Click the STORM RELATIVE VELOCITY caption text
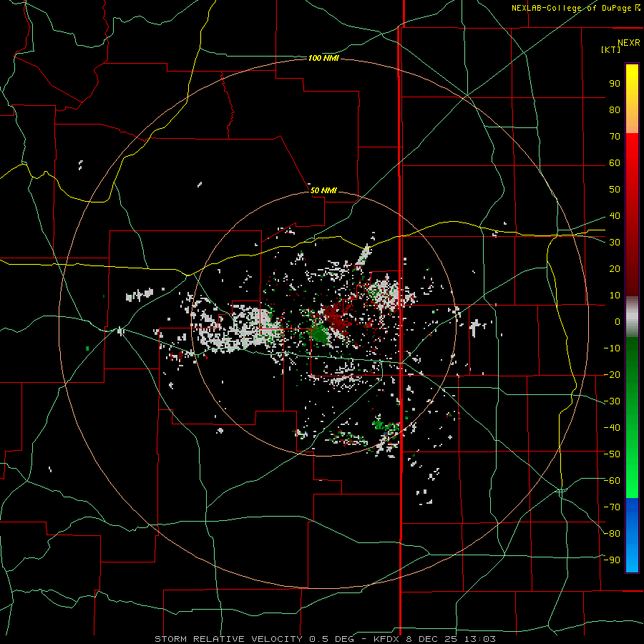The width and height of the screenshot is (644, 644). [x=228, y=639]
